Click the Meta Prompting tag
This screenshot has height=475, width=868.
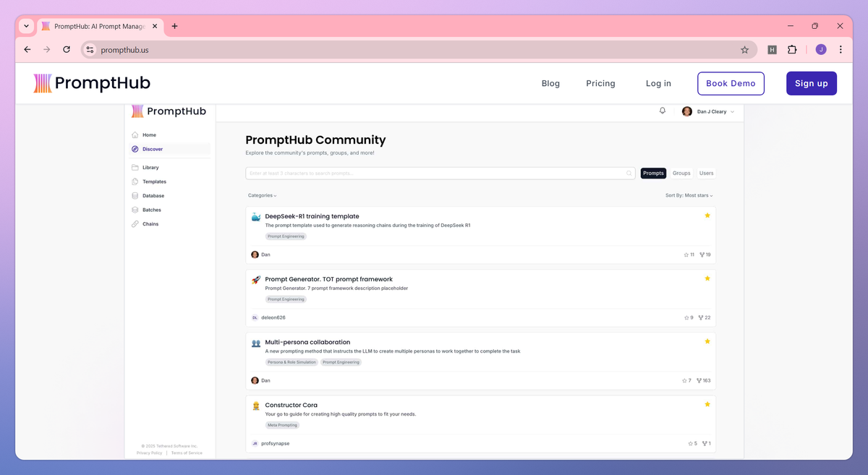tap(282, 425)
